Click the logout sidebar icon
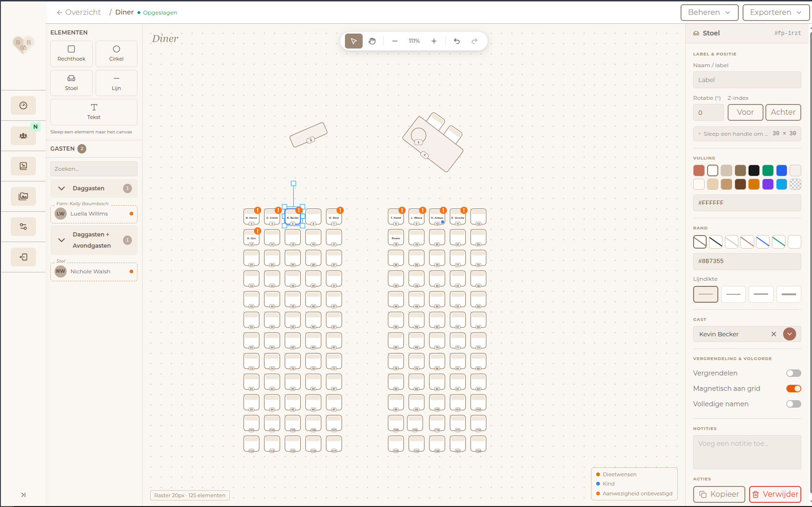Viewport: 812px width, 507px height. [x=23, y=257]
